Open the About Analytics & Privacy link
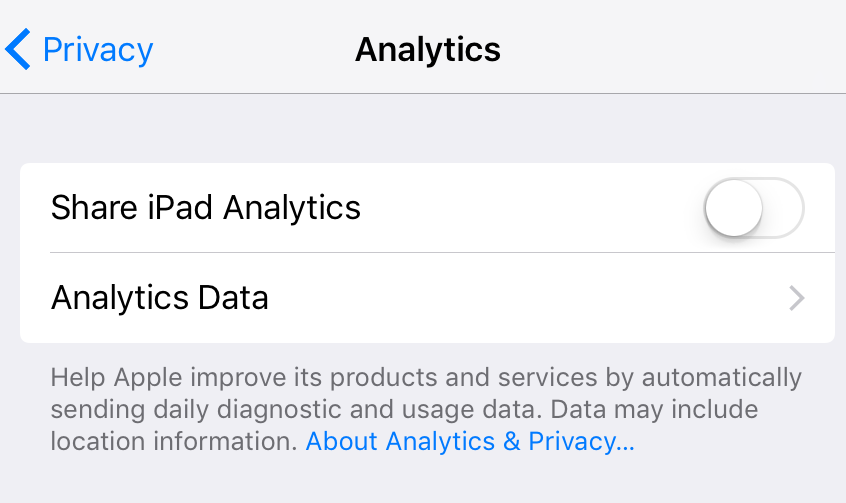This screenshot has height=503, width=846. 470,441
